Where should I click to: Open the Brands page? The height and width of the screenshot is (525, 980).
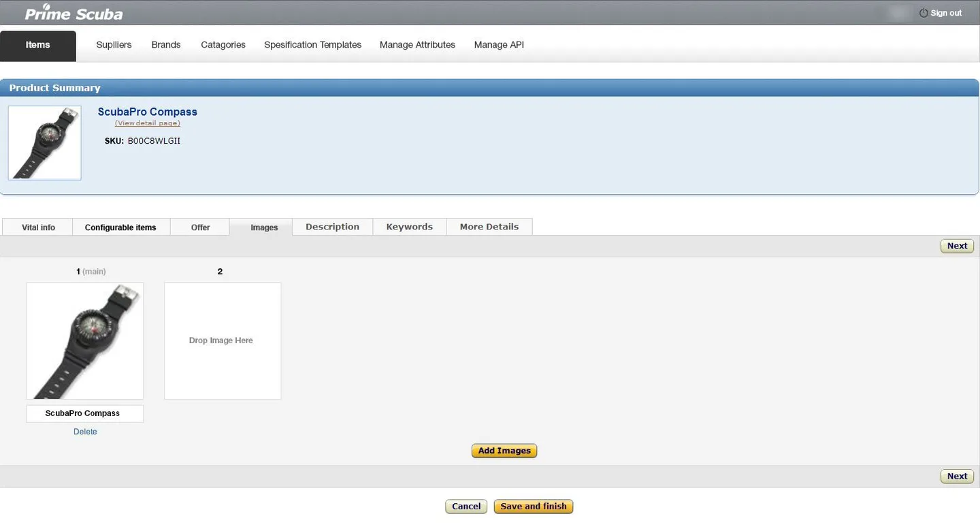pos(166,45)
